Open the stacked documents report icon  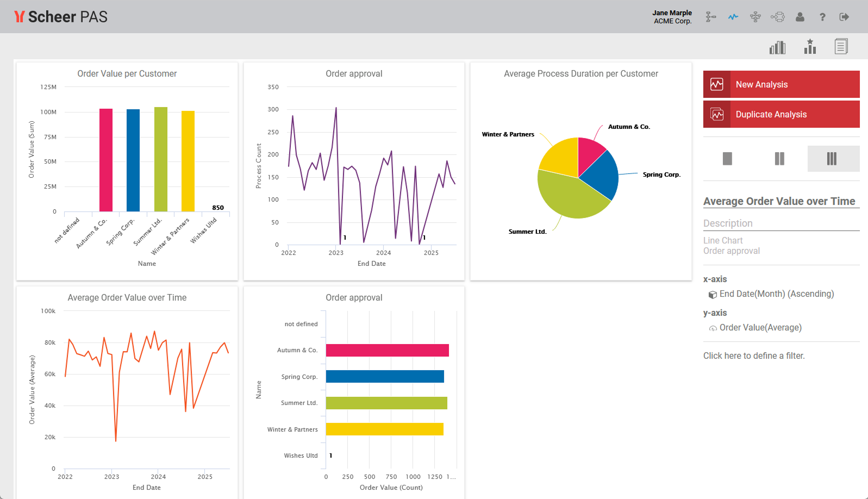(x=841, y=47)
